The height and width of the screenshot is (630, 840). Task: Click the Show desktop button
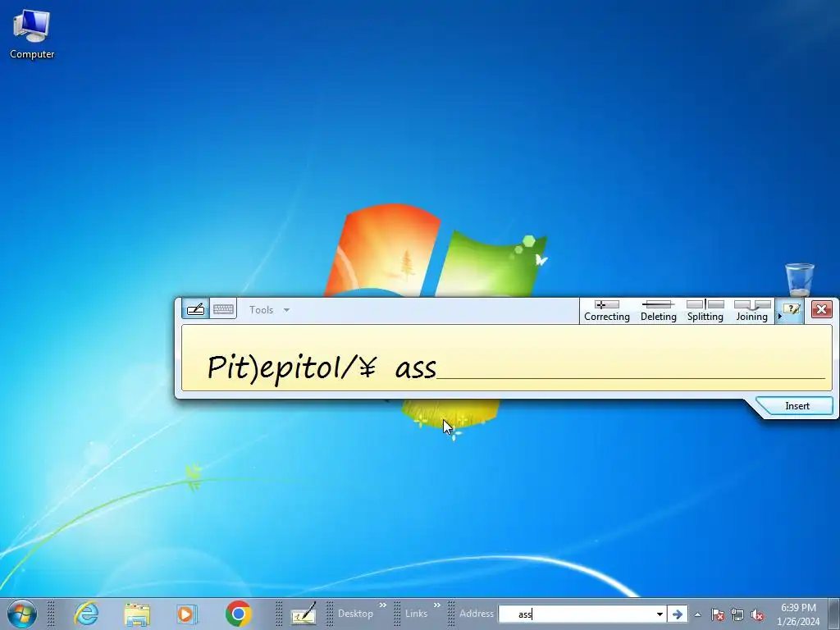click(835, 614)
